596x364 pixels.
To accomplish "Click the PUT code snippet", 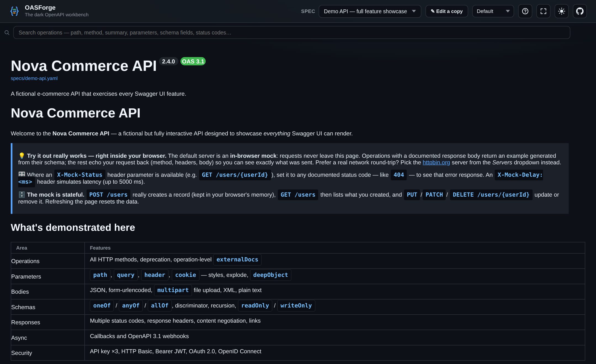I will 412,195.
